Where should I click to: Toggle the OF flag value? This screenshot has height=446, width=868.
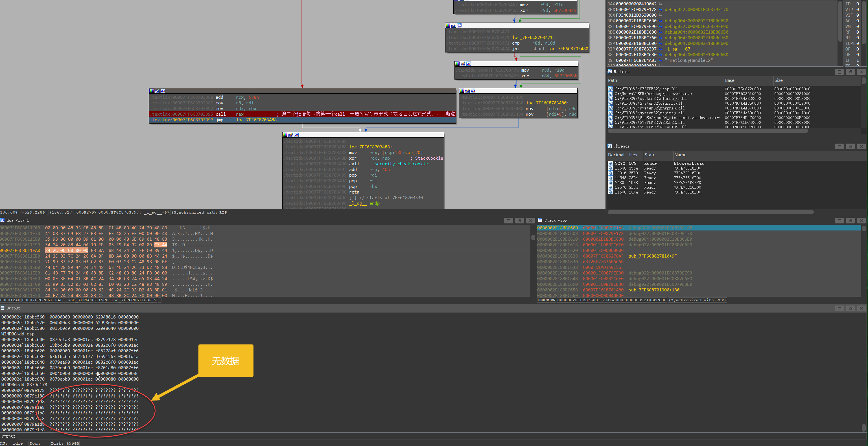click(x=858, y=49)
